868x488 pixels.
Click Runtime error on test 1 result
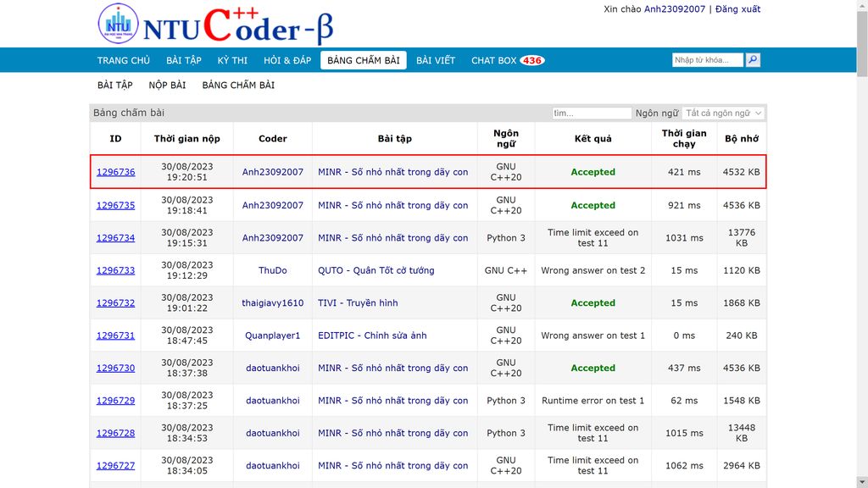(593, 401)
